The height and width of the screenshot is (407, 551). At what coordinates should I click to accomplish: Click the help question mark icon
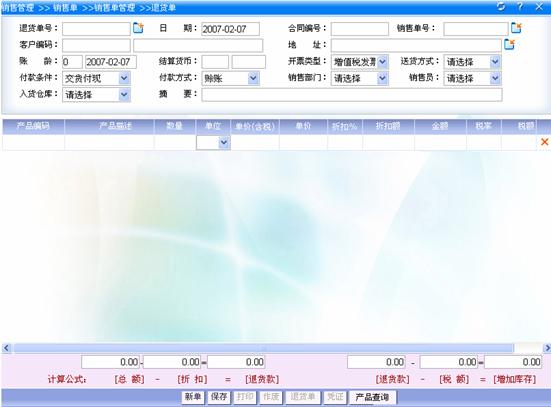[520, 6]
